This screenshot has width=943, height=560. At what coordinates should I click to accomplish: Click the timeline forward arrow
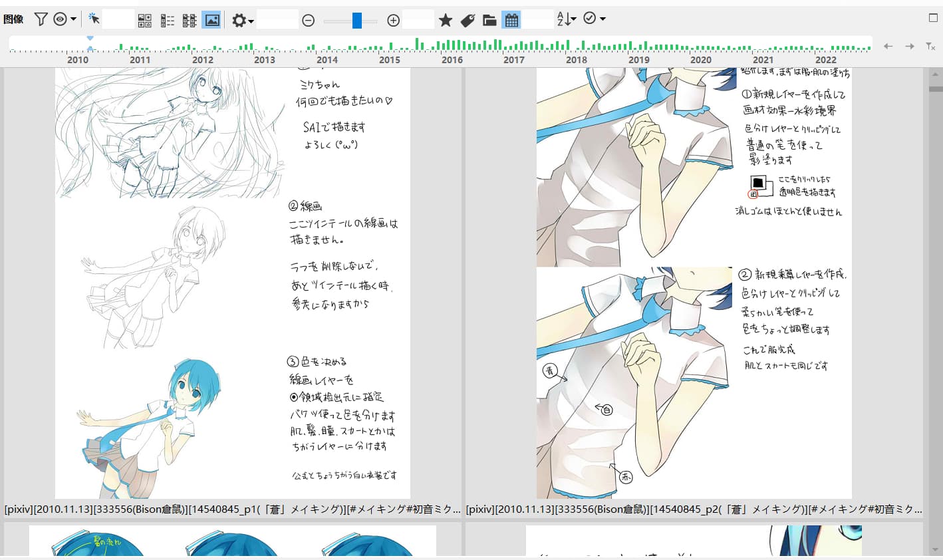point(909,46)
